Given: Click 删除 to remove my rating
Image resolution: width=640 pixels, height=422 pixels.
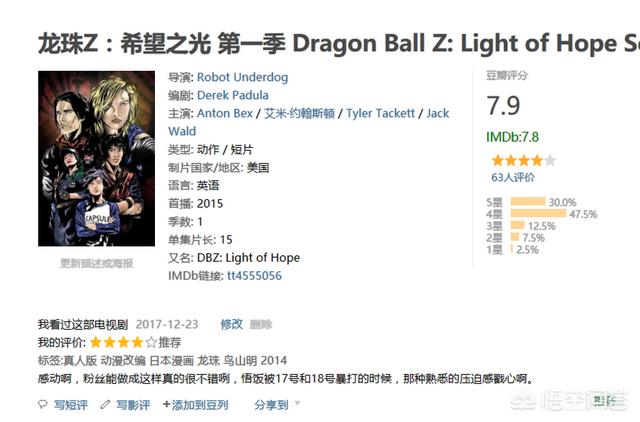Looking at the screenshot, I should click(260, 324).
